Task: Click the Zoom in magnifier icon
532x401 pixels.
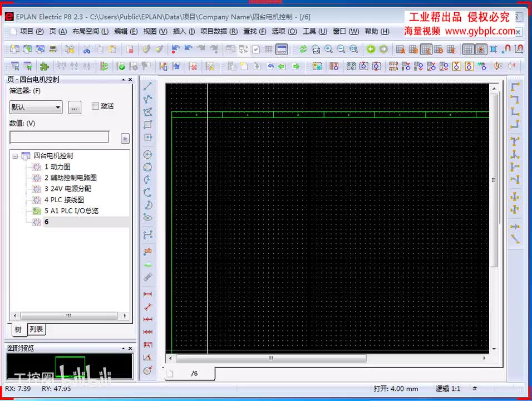Action: coord(328,50)
